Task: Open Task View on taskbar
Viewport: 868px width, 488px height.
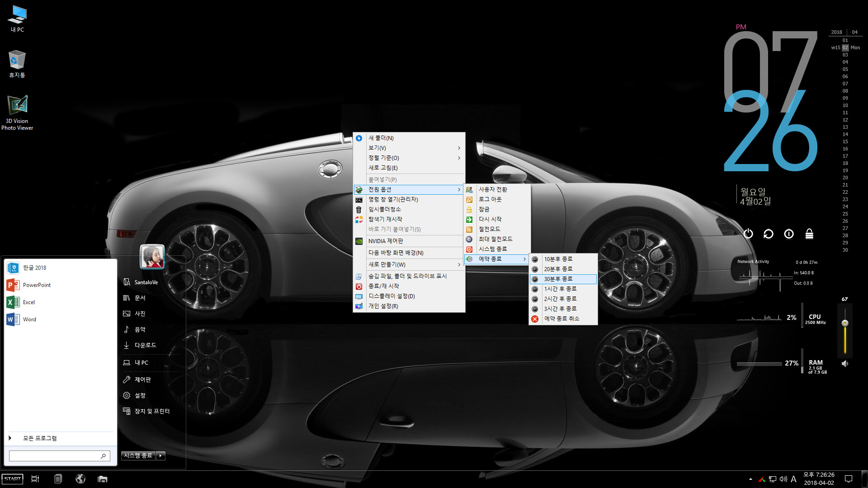Action: tap(35, 479)
